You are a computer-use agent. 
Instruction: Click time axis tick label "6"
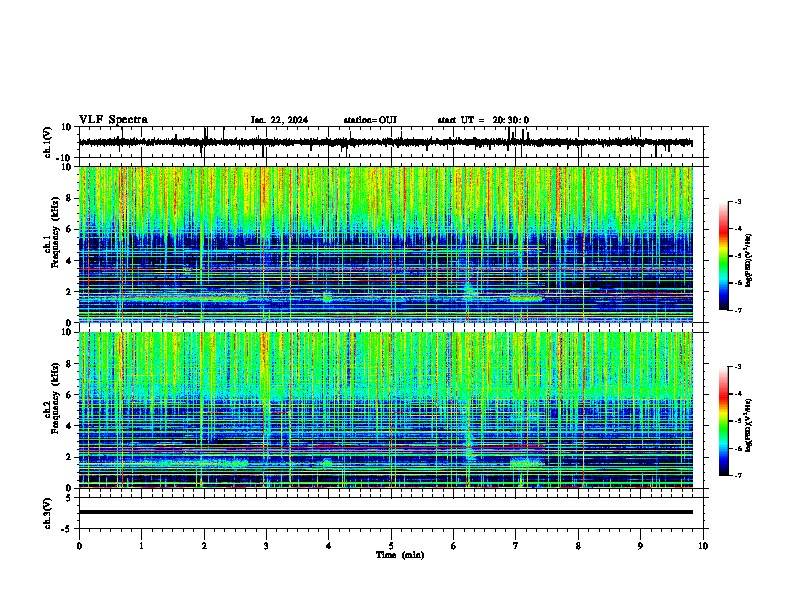point(454,546)
